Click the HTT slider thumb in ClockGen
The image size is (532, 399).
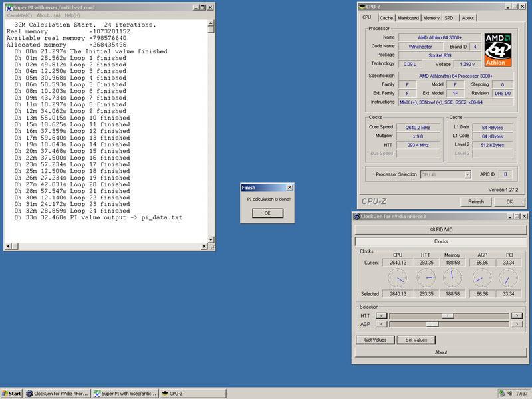(448, 316)
